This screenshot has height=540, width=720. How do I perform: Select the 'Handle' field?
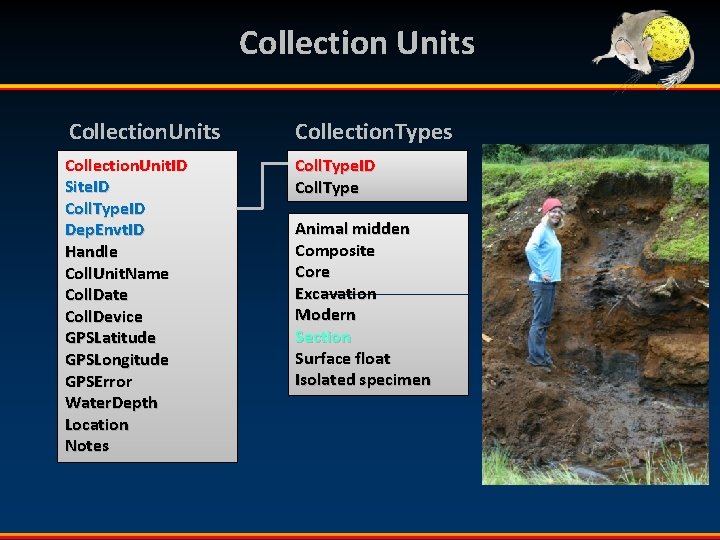pos(91,252)
